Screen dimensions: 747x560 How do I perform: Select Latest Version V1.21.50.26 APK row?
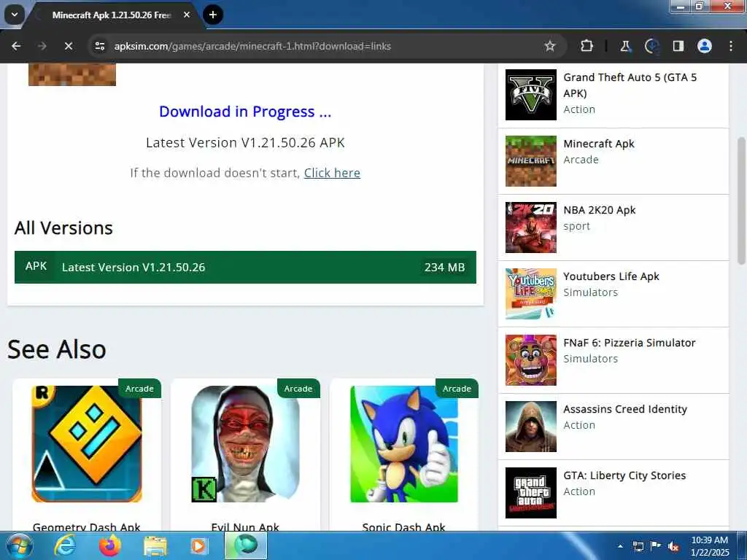pyautogui.click(x=245, y=267)
